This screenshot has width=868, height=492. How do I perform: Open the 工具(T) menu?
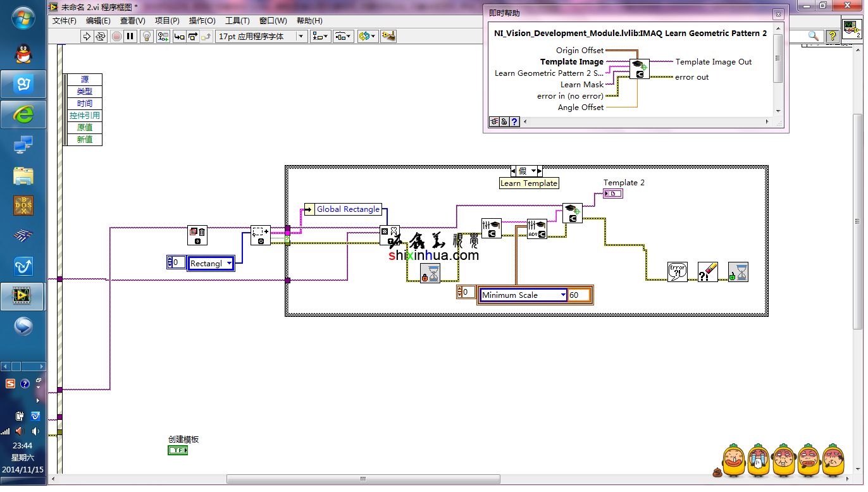coord(237,21)
